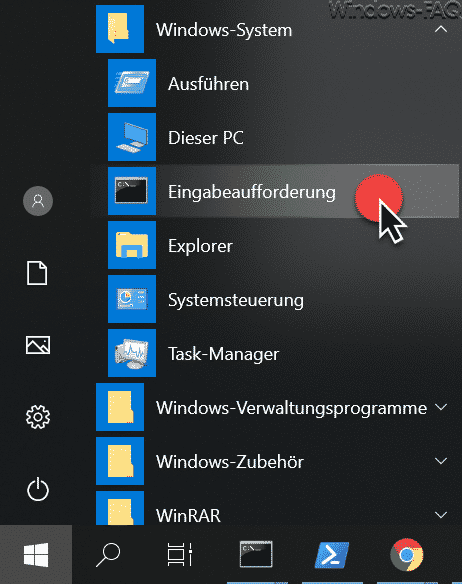Click the Power icon in sidebar
Image resolution: width=462 pixels, height=584 pixels.
click(38, 489)
